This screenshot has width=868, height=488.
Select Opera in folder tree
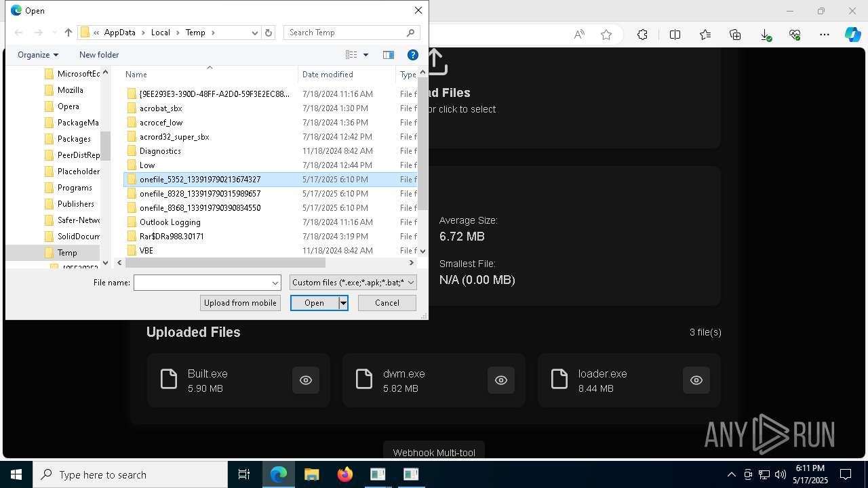pos(68,106)
